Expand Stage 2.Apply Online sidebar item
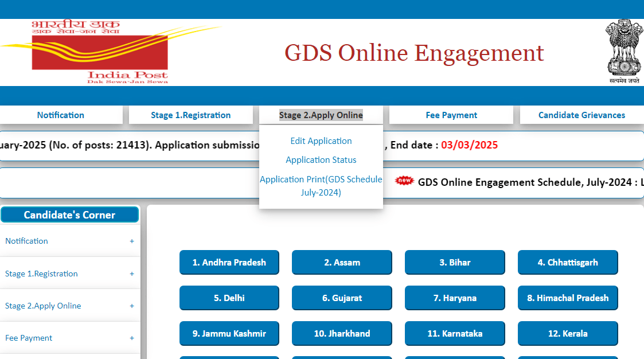 click(132, 306)
